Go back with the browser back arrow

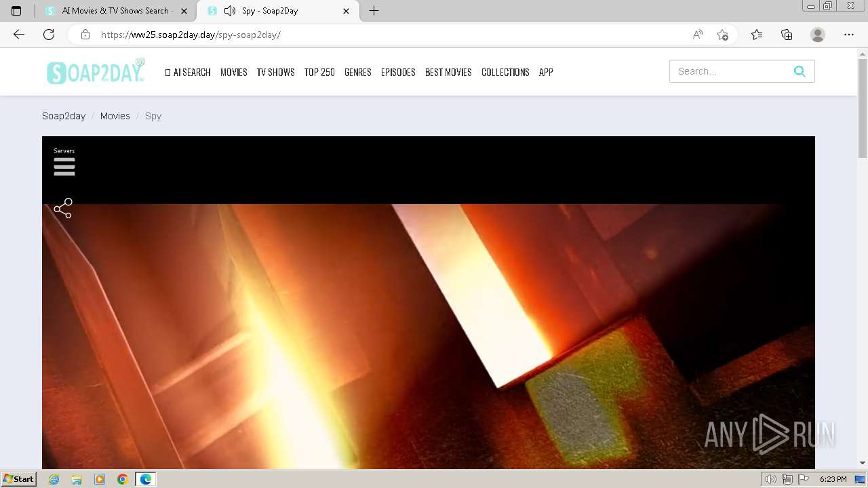click(x=19, y=35)
